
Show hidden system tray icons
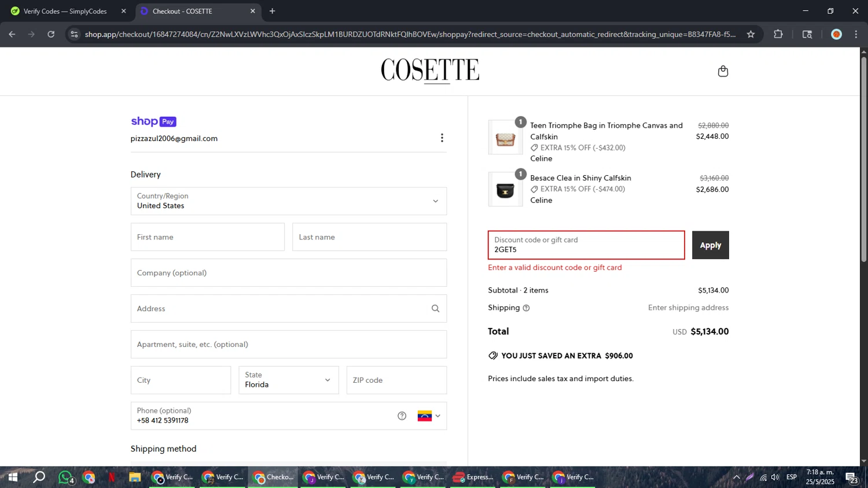tap(736, 478)
